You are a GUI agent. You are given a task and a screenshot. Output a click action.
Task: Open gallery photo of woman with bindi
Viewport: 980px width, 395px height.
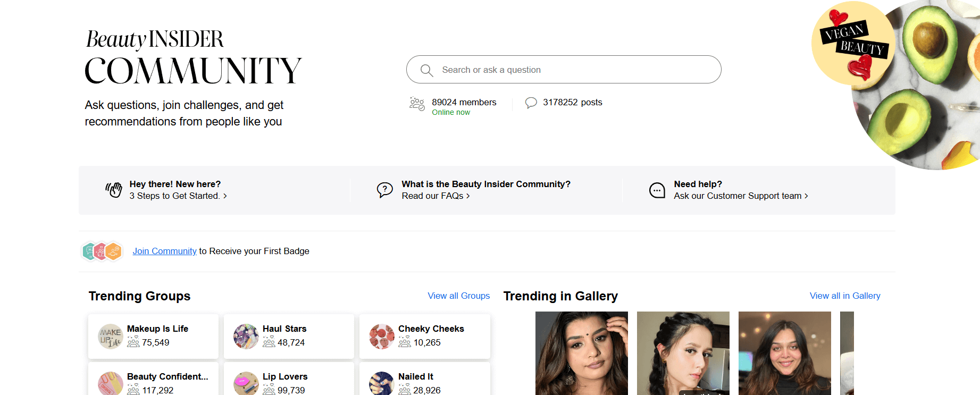click(x=582, y=353)
